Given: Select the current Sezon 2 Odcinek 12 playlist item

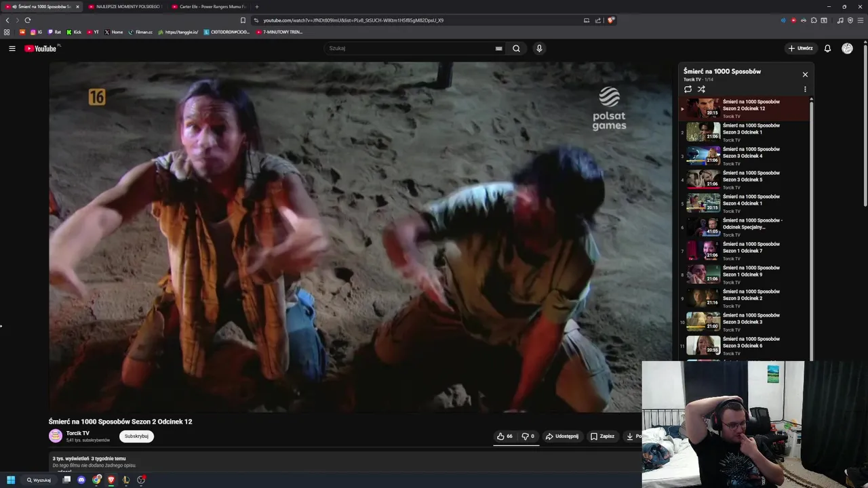Looking at the screenshot, I should pyautogui.click(x=745, y=108).
